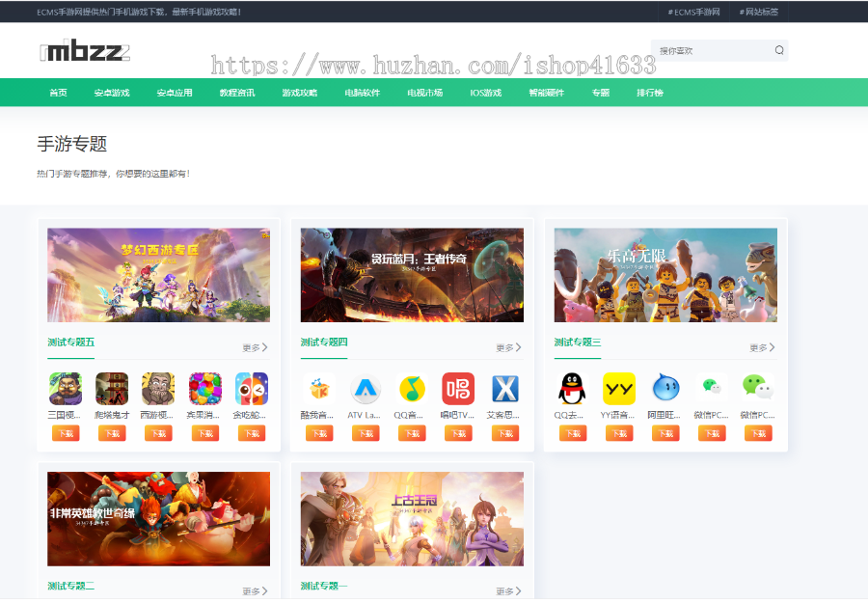Open the 艾客思 X app icon
This screenshot has height=603, width=868.
tap(505, 389)
